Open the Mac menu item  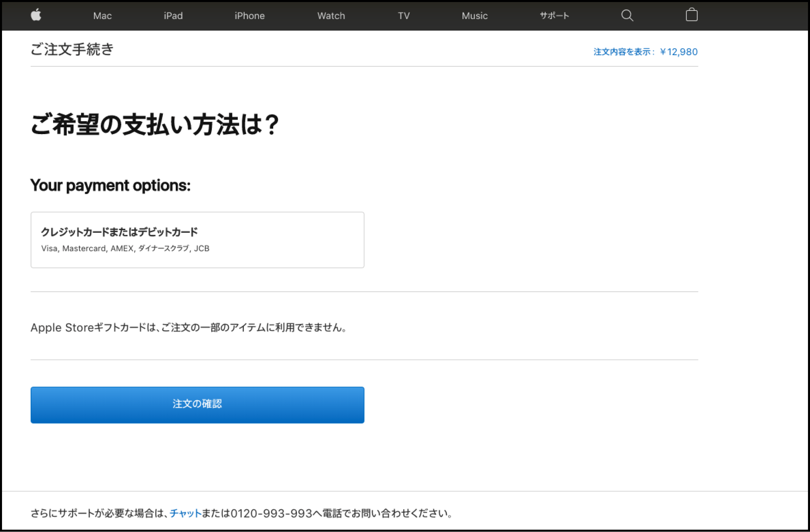[102, 16]
